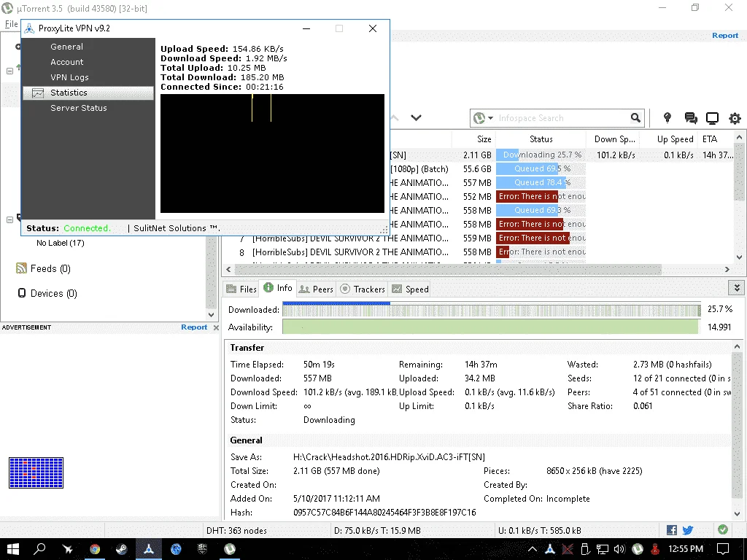
Task: Click the Twitter icon in status bar
Action: click(x=687, y=530)
